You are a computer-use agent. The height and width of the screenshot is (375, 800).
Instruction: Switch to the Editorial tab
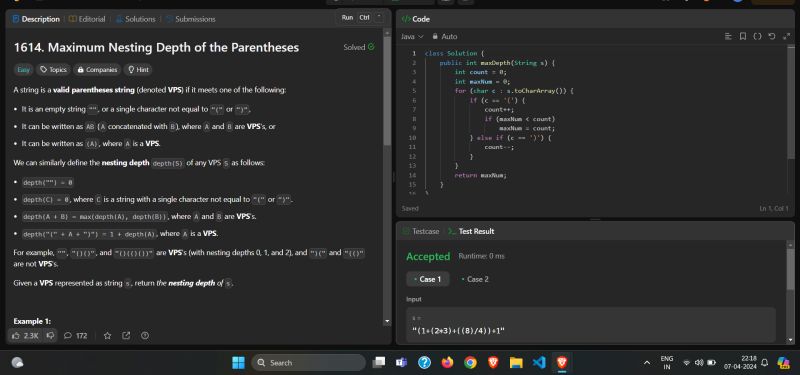87,19
